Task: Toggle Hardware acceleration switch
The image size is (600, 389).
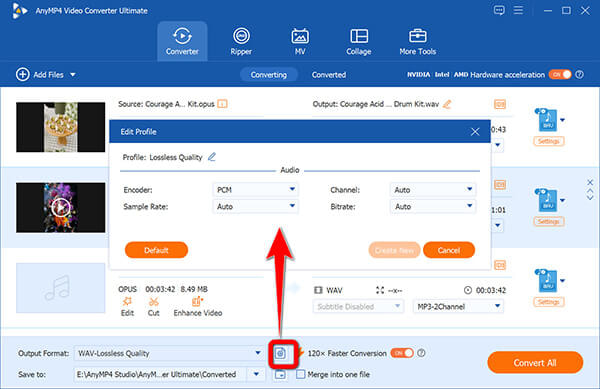Action: 560,75
